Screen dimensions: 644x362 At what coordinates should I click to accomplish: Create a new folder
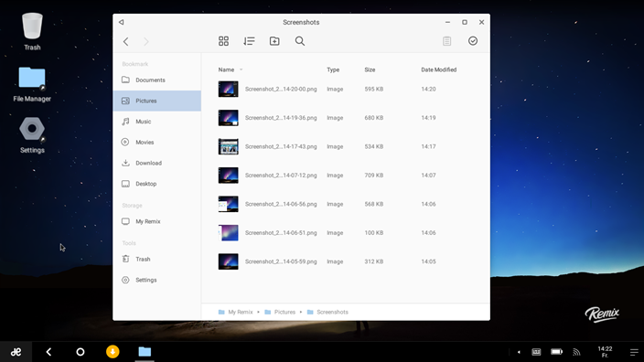coord(274,41)
